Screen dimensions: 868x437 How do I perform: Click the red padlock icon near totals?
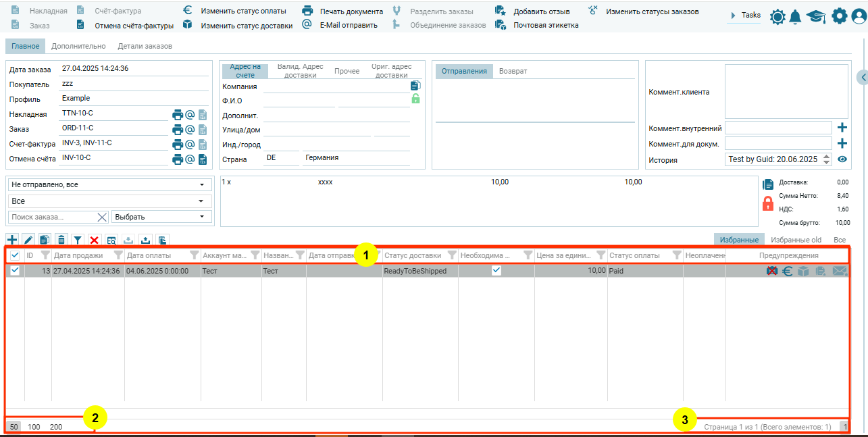click(767, 203)
